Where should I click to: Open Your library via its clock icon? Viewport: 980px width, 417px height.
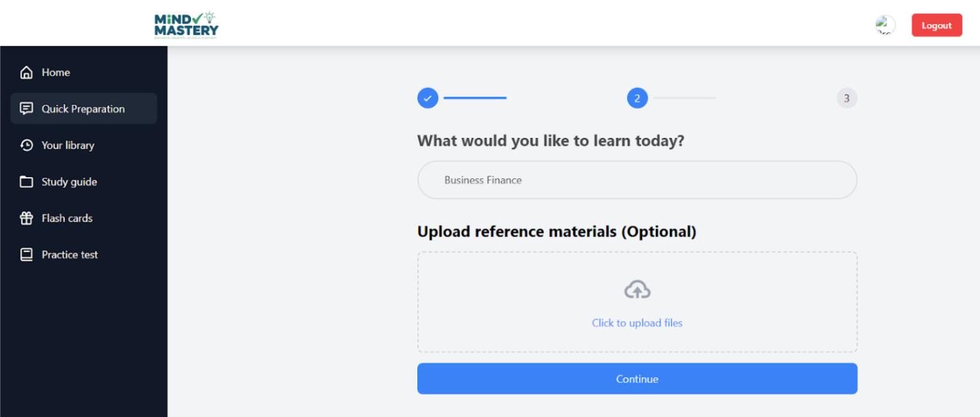pos(26,145)
